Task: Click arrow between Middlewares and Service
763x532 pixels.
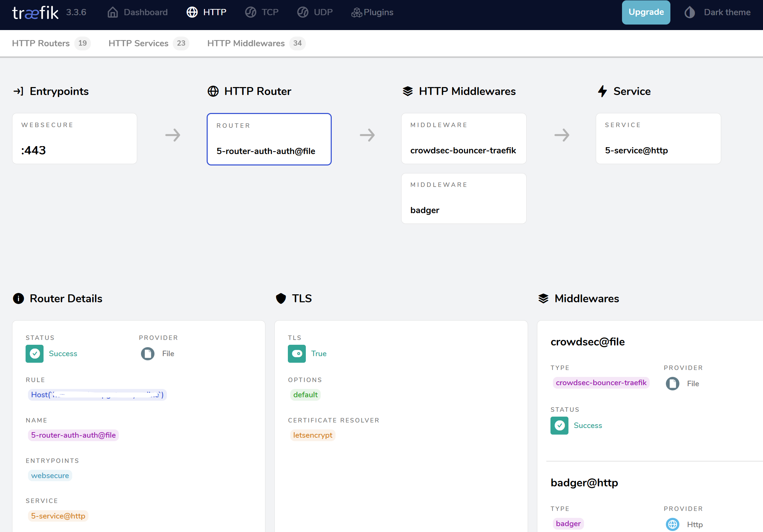Action: (562, 135)
